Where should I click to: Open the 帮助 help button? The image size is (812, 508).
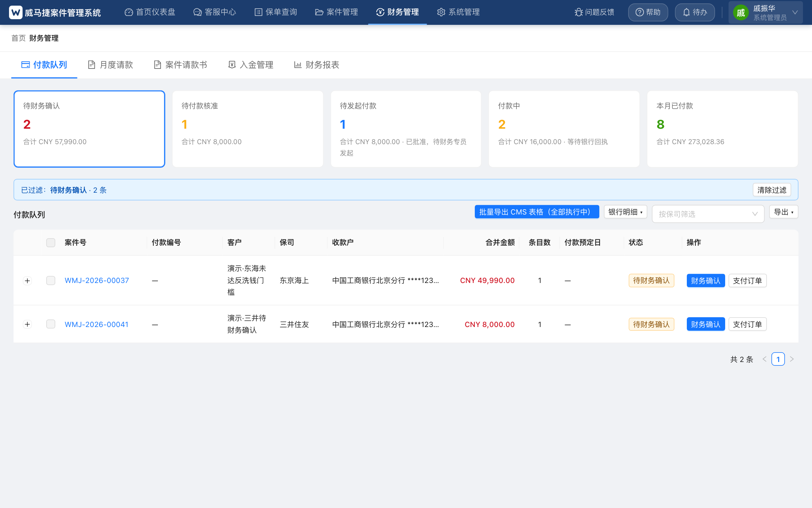click(648, 12)
